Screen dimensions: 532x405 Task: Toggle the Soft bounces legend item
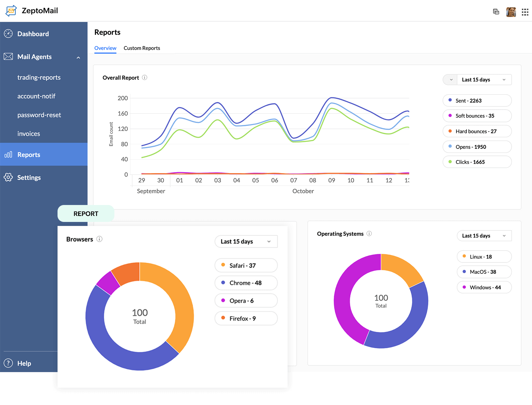477,116
